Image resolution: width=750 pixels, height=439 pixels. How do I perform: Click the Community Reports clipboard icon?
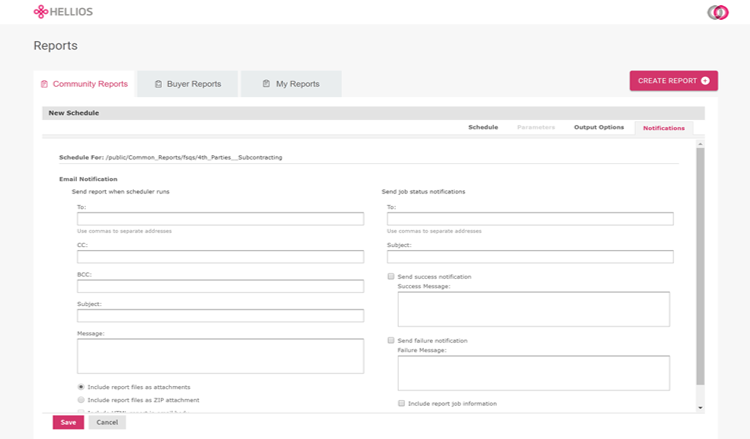[x=44, y=84]
